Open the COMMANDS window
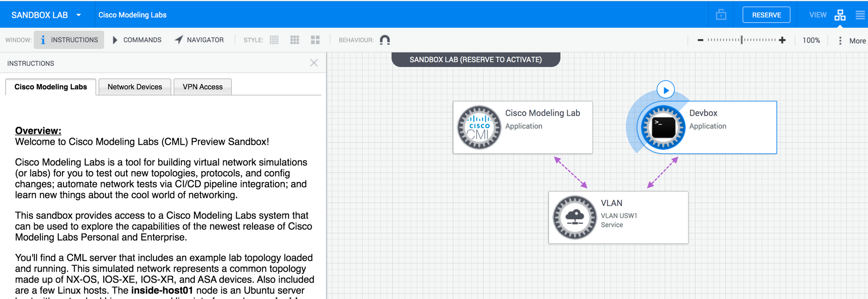Screen dimensions: 868x299 tap(137, 40)
